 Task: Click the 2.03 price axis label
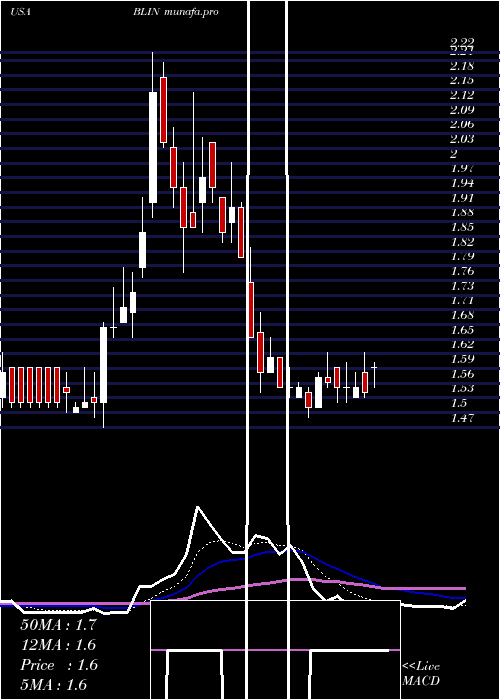coord(462,139)
